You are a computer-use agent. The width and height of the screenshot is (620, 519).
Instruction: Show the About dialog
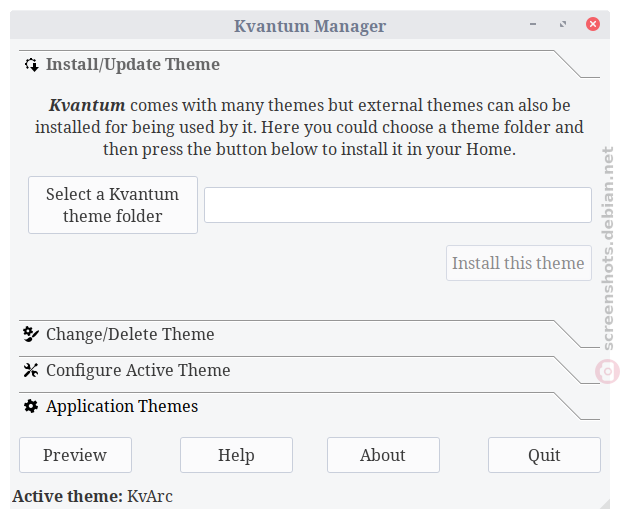coord(383,455)
